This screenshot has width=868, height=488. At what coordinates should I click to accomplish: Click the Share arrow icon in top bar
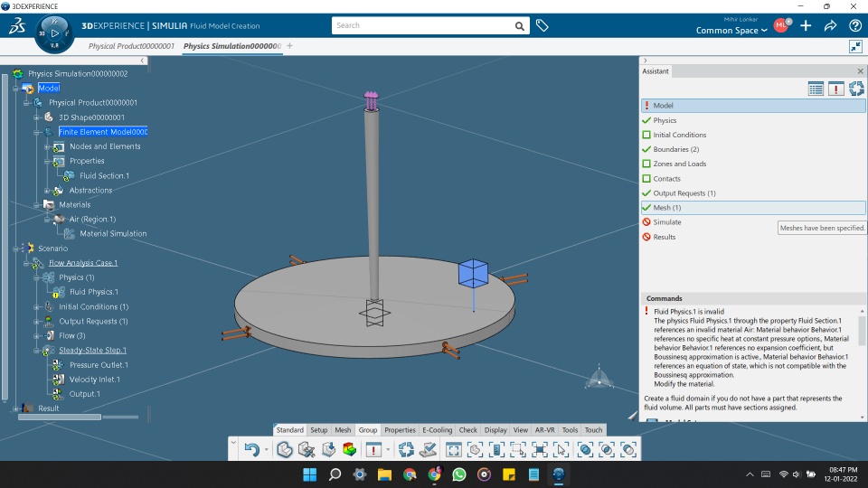[x=830, y=25]
